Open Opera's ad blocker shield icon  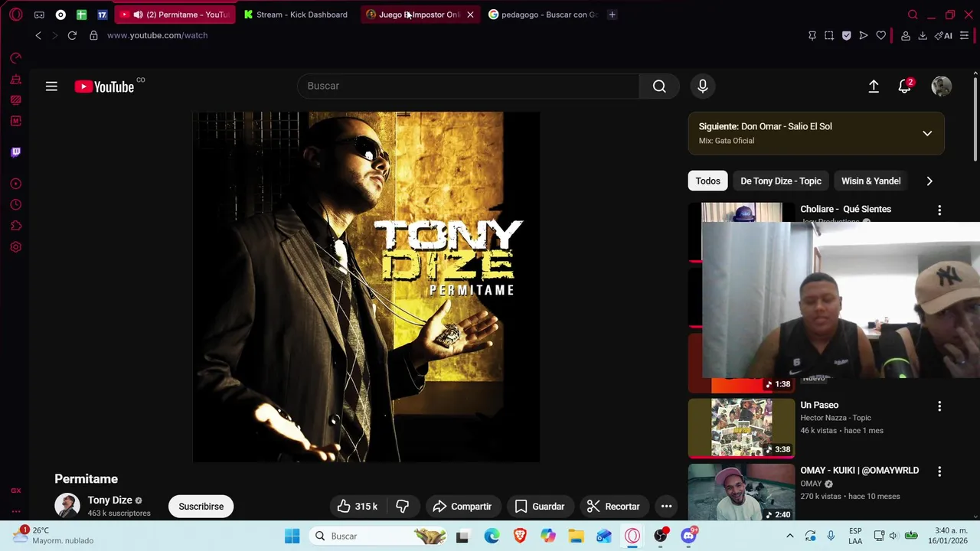[x=846, y=35]
